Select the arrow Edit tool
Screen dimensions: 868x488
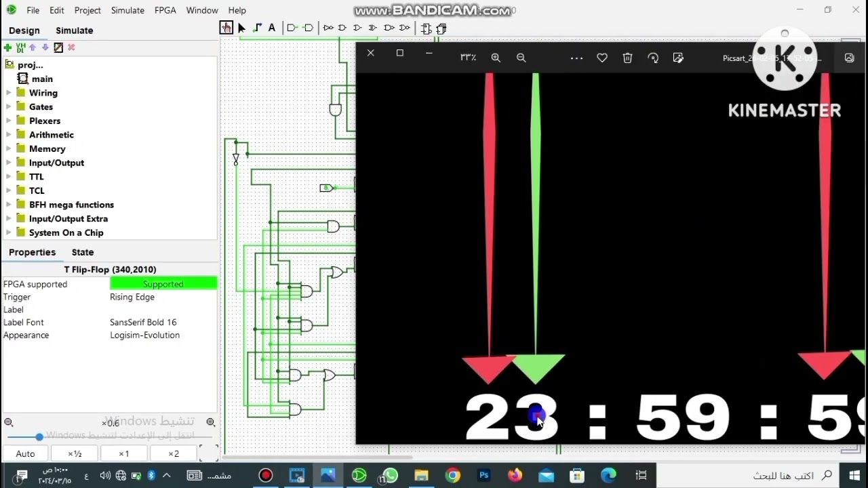(241, 28)
